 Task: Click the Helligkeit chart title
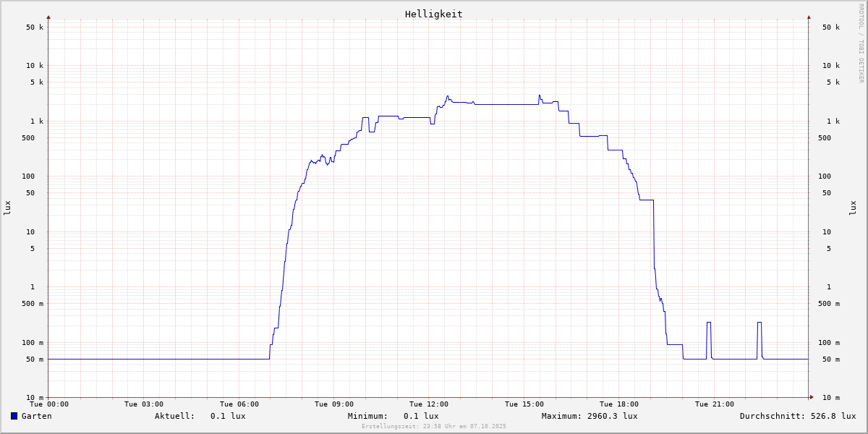pyautogui.click(x=433, y=14)
